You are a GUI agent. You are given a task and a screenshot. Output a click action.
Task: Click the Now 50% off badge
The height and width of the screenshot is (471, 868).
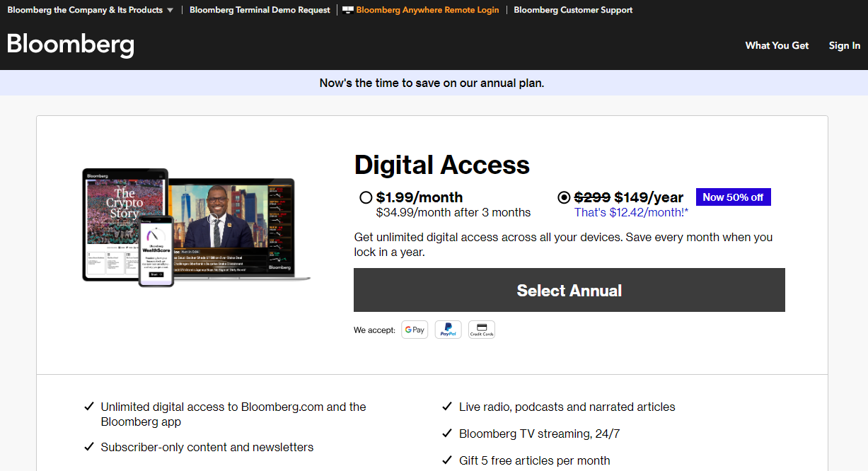733,197
